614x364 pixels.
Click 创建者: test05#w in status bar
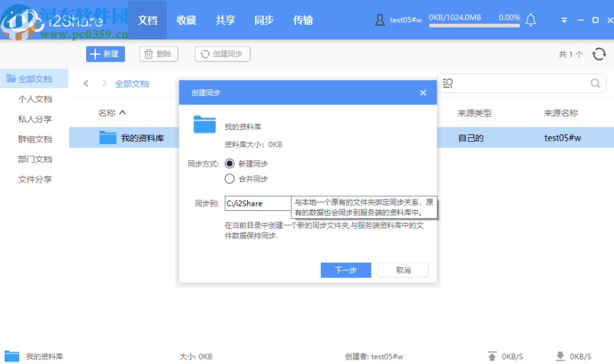pyautogui.click(x=374, y=357)
